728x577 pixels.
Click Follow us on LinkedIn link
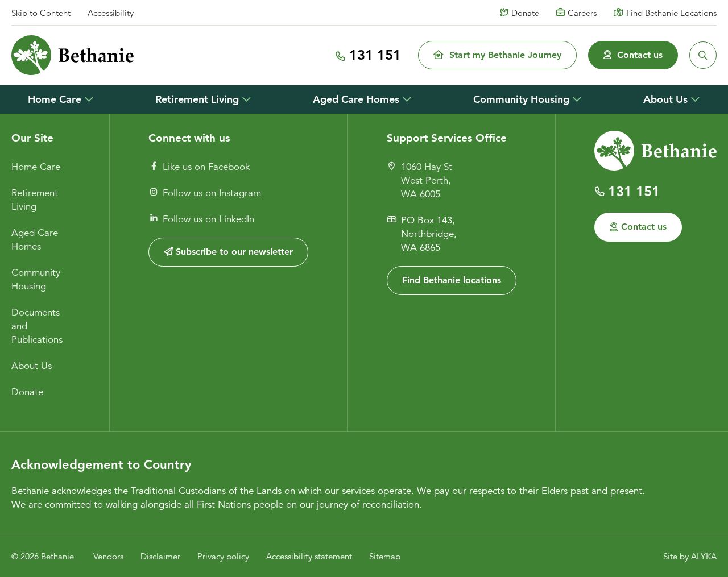click(x=208, y=219)
